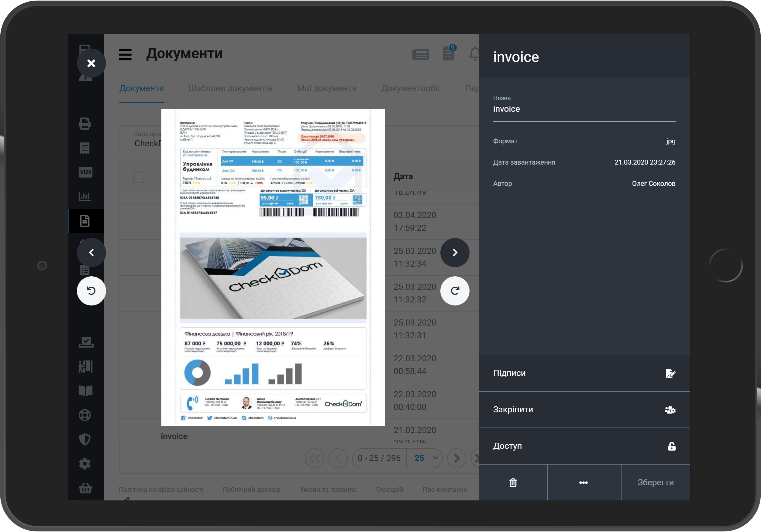This screenshot has width=761, height=532.
Task: Switch to Мої документи tab
Action: coord(327,88)
